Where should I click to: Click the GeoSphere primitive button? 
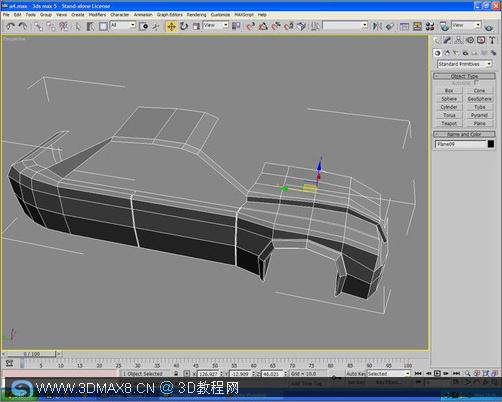click(479, 99)
